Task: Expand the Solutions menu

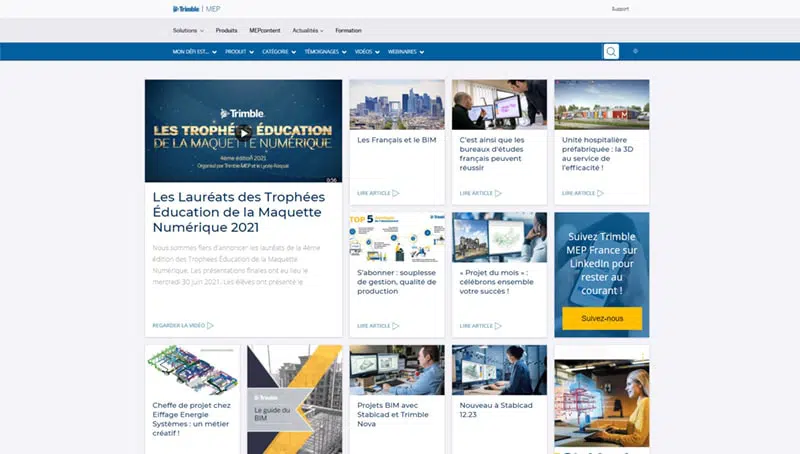Action: 188,31
